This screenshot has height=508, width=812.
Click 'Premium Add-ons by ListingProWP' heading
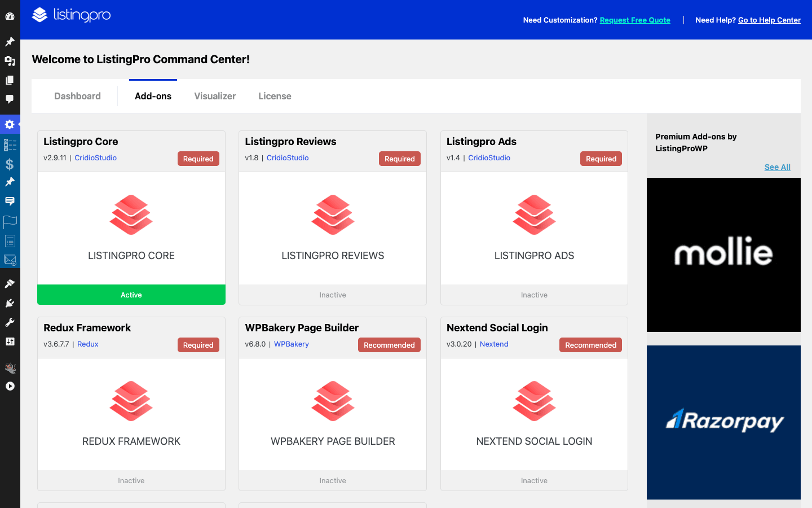click(696, 142)
